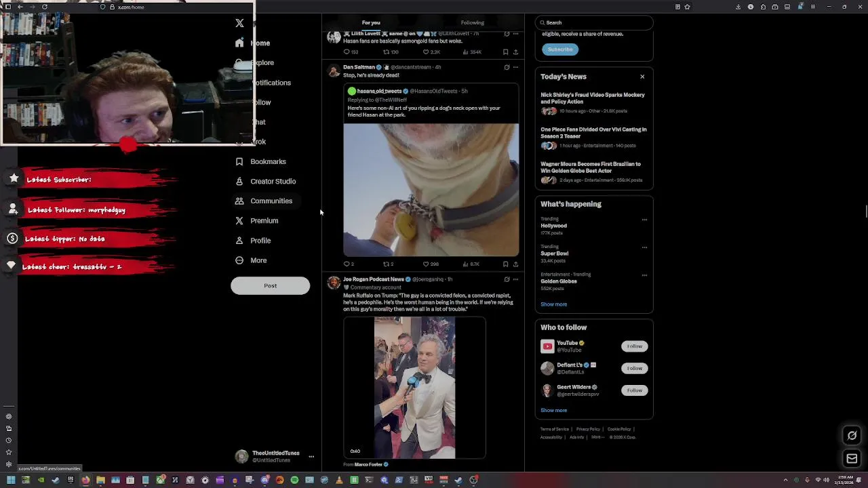Show more under Who to follow

pyautogui.click(x=553, y=410)
